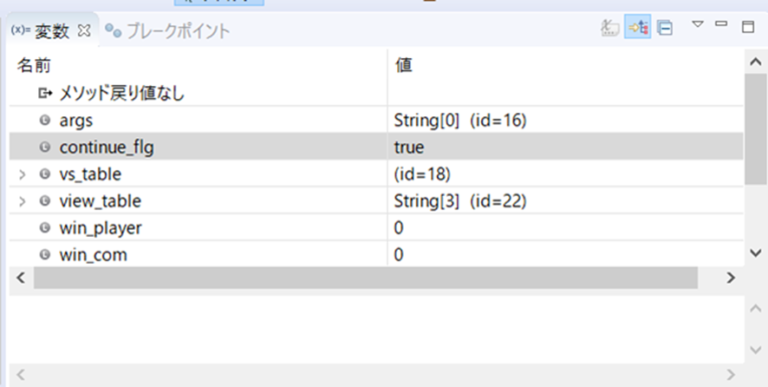
Task: Maximize the variables view panel
Action: [x=748, y=26]
